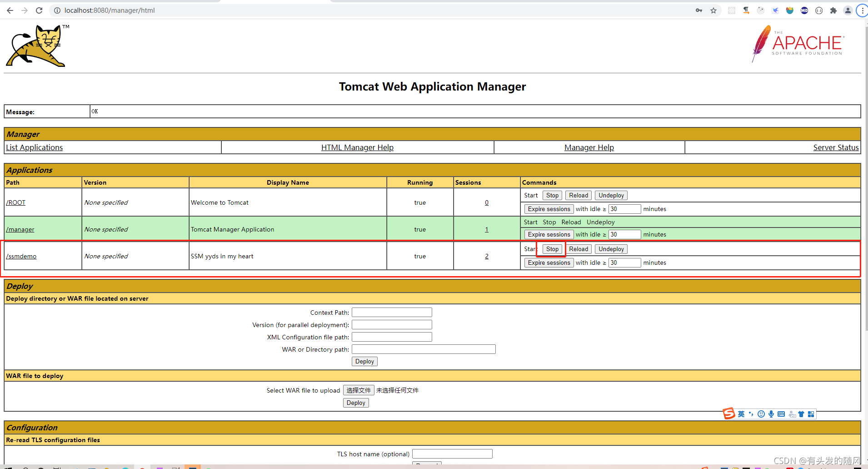
Task: Click Deploy under WAR file upload
Action: 356,403
